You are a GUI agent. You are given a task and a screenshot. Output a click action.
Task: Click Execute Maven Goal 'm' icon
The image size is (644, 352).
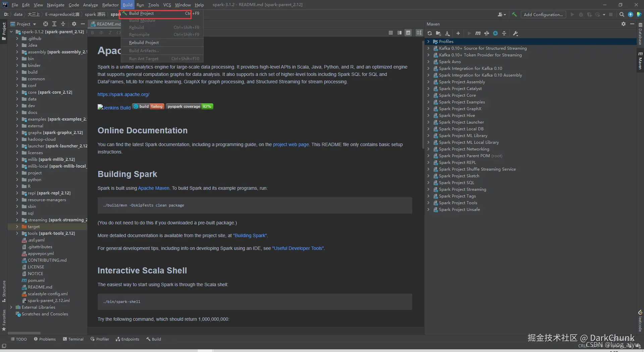pos(478,33)
